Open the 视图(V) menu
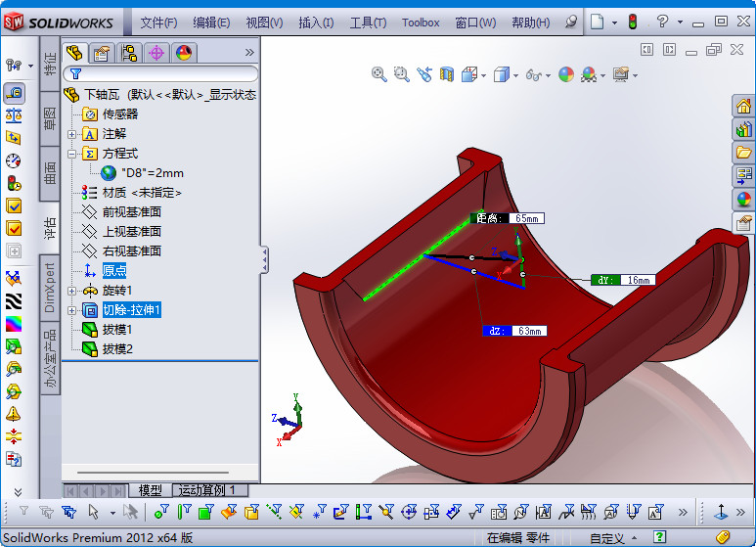 coord(264,23)
